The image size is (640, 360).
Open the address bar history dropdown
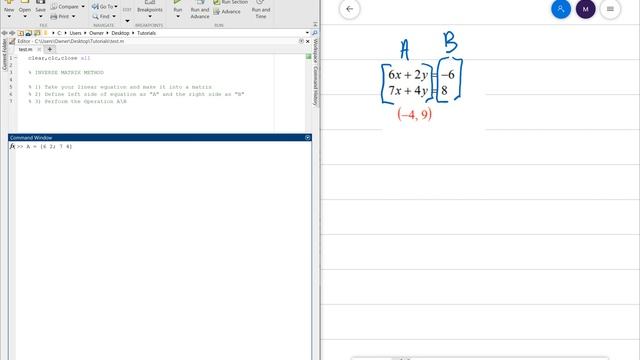pos(307,33)
